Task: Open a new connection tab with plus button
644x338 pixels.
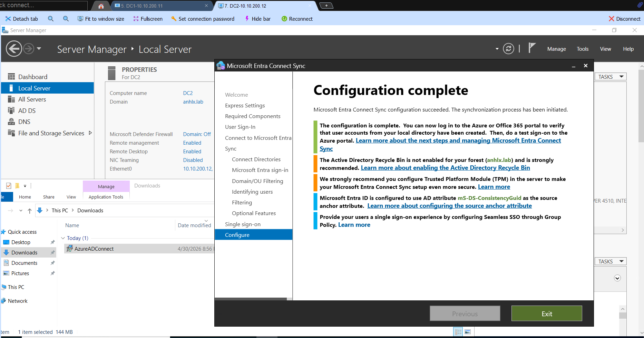Action: click(326, 6)
